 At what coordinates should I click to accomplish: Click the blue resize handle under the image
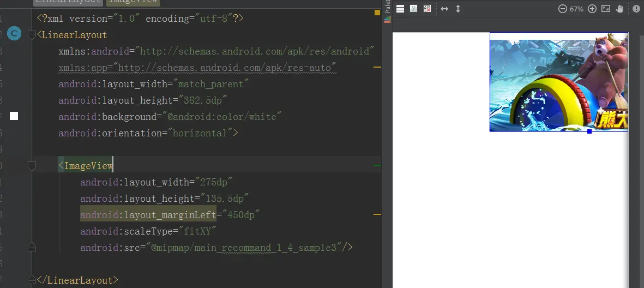point(589,131)
